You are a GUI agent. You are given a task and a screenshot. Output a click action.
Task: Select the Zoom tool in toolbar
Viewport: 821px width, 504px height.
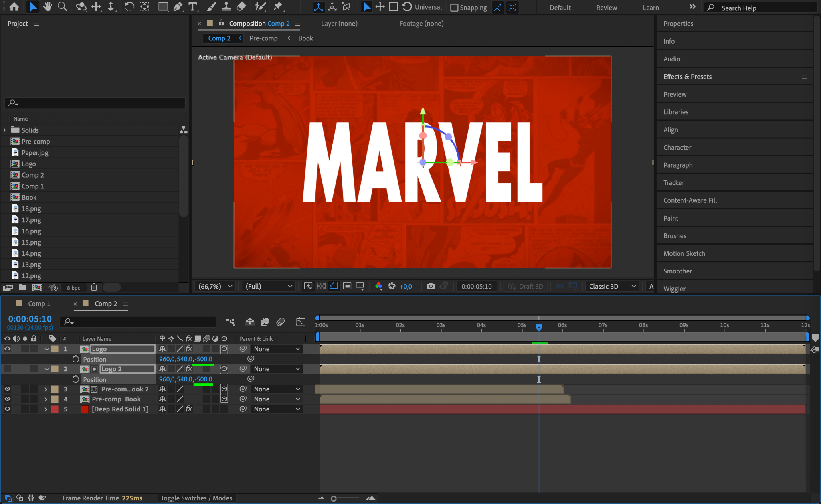coord(62,7)
